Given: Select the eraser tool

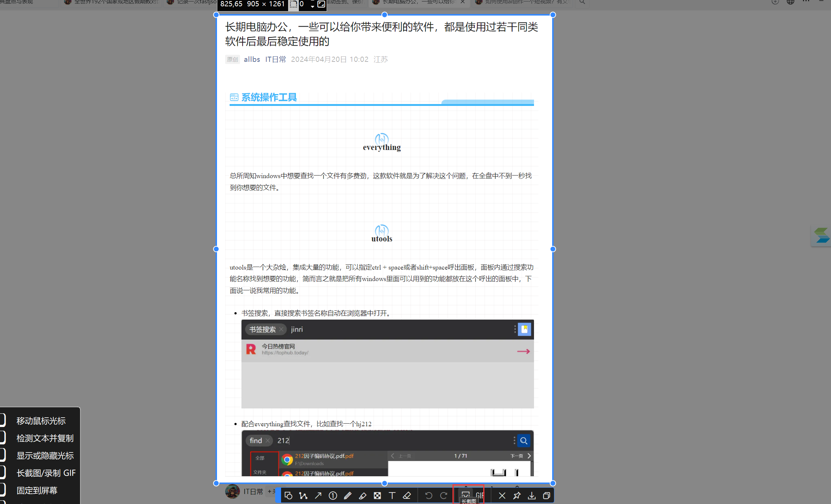Looking at the screenshot, I should tap(407, 495).
